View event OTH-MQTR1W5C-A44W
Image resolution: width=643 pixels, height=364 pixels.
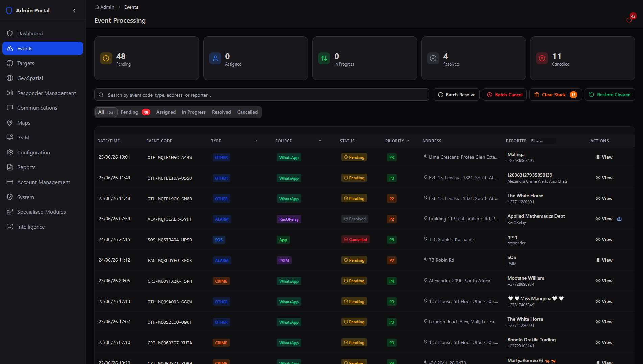point(604,157)
